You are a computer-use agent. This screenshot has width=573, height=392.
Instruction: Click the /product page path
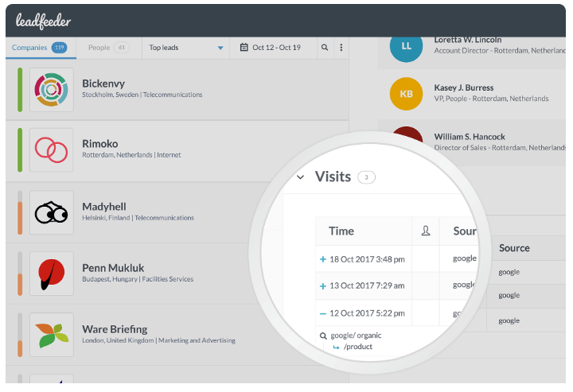358,347
